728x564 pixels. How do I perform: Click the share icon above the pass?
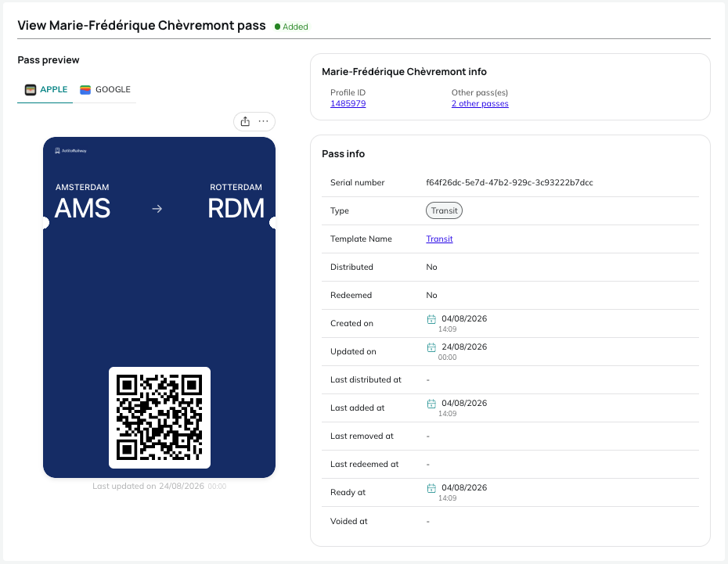(x=245, y=121)
